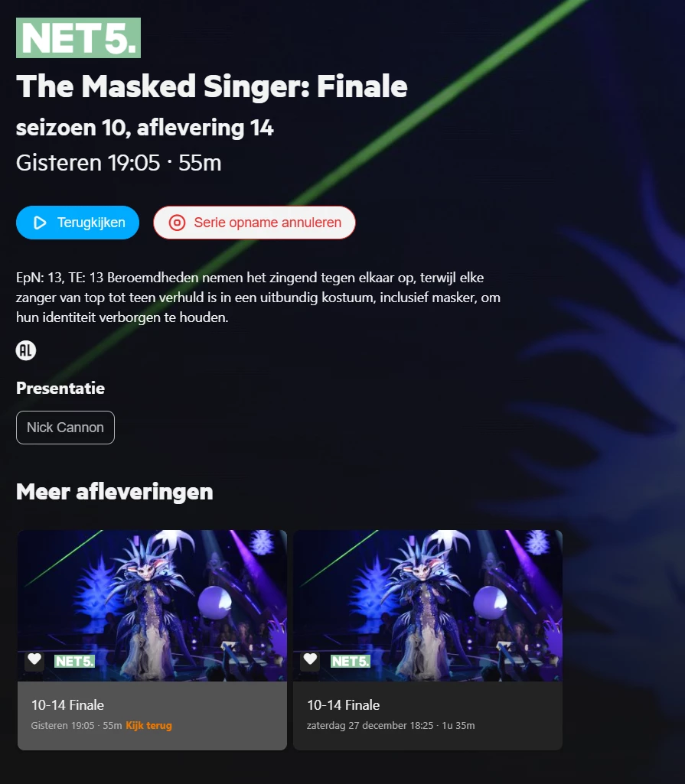The height and width of the screenshot is (784, 685).
Task: Click the NET5 channel logo above the title
Action: [78, 38]
